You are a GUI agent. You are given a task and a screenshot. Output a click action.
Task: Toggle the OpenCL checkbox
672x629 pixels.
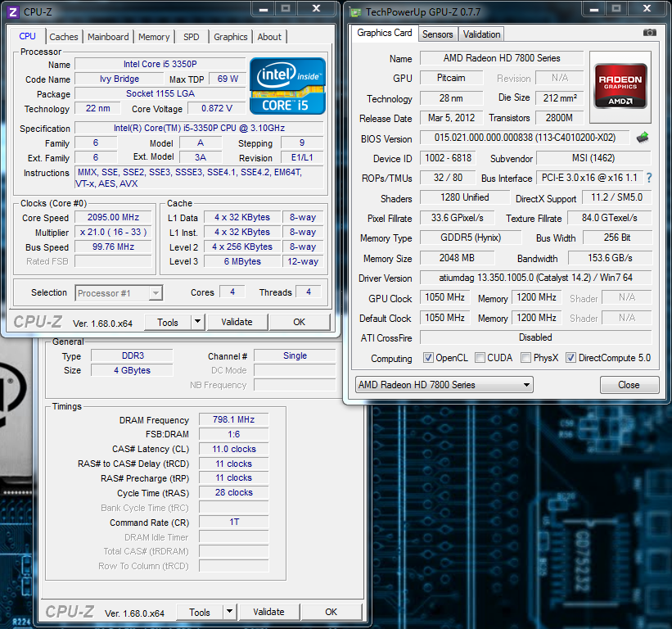point(429,358)
